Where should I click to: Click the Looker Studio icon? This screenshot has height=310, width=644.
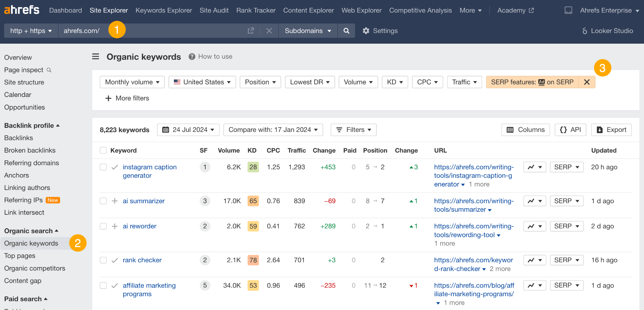click(x=585, y=30)
